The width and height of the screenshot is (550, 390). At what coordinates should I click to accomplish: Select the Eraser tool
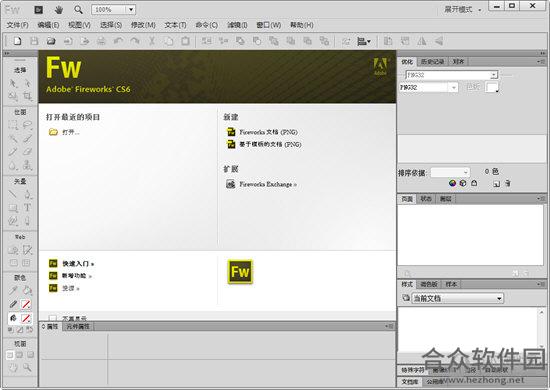(x=27, y=152)
